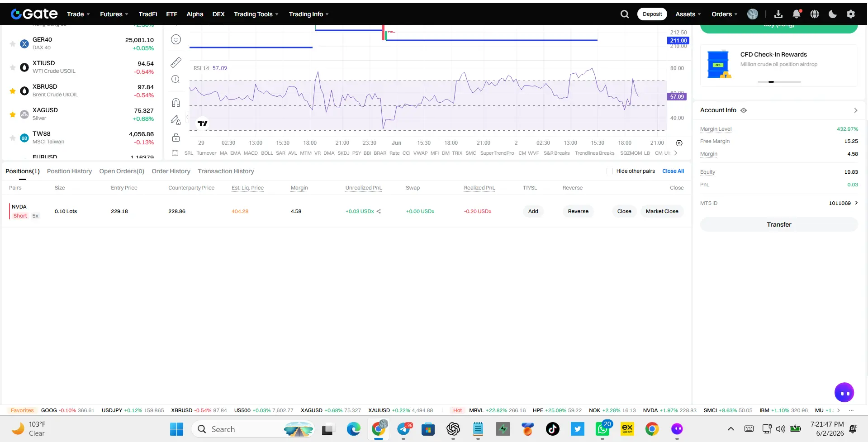Expand the MT5 ID arrow
Viewport: 868px width, 442px height.
tap(856, 203)
